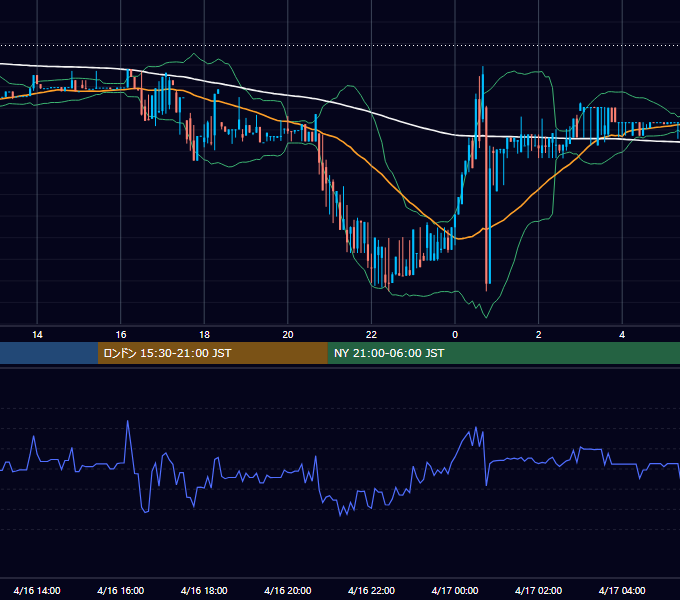Click the blue session band before London
The image size is (680, 600).
tap(49, 353)
